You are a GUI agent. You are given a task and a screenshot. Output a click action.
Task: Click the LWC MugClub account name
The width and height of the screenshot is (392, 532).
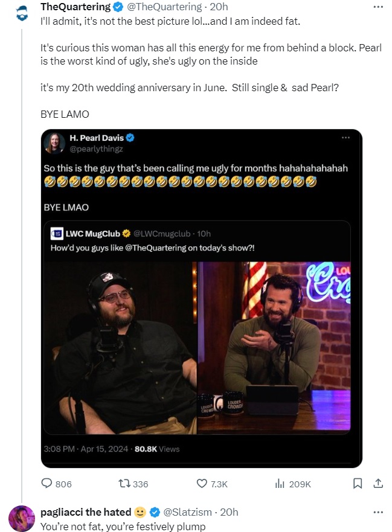pyautogui.click(x=93, y=233)
